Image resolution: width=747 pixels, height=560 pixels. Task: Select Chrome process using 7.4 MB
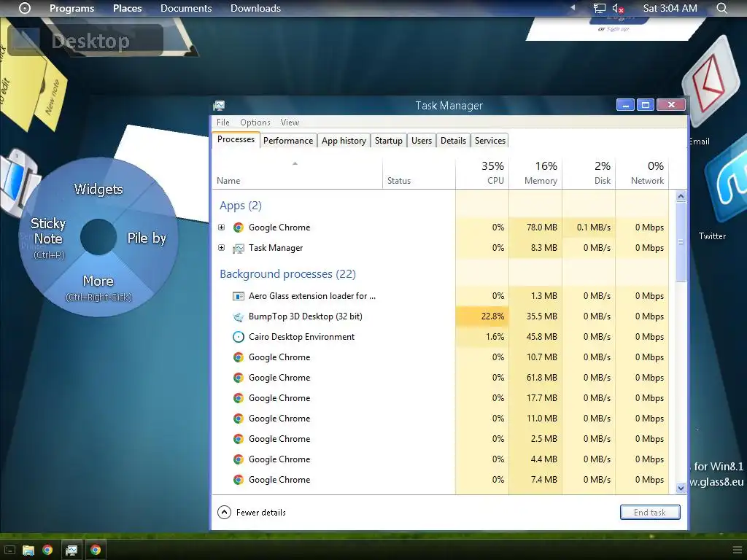point(333,480)
